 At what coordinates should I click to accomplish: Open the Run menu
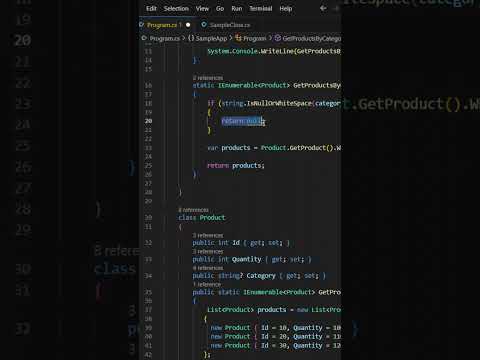tap(237, 9)
